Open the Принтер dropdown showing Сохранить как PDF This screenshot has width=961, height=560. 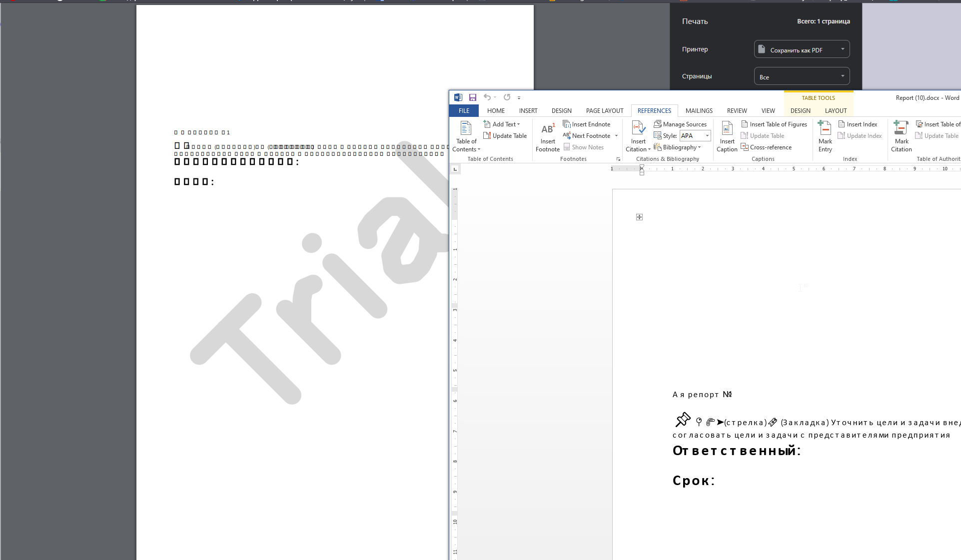click(x=802, y=49)
